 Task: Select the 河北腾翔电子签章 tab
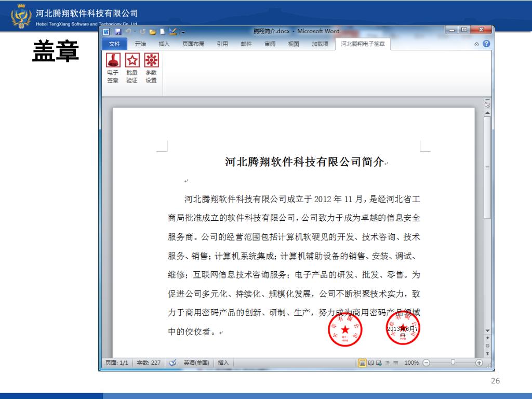(363, 44)
